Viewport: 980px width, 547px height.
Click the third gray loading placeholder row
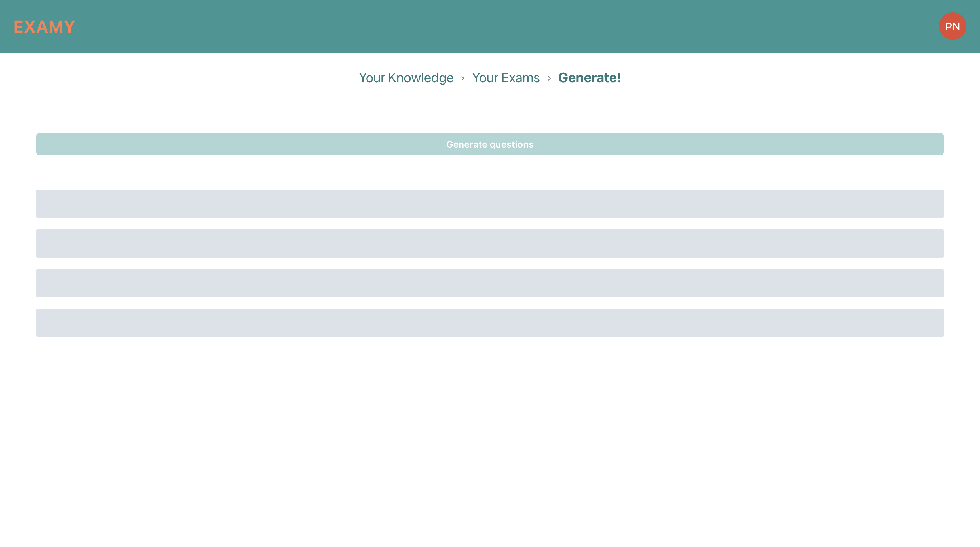pos(490,283)
